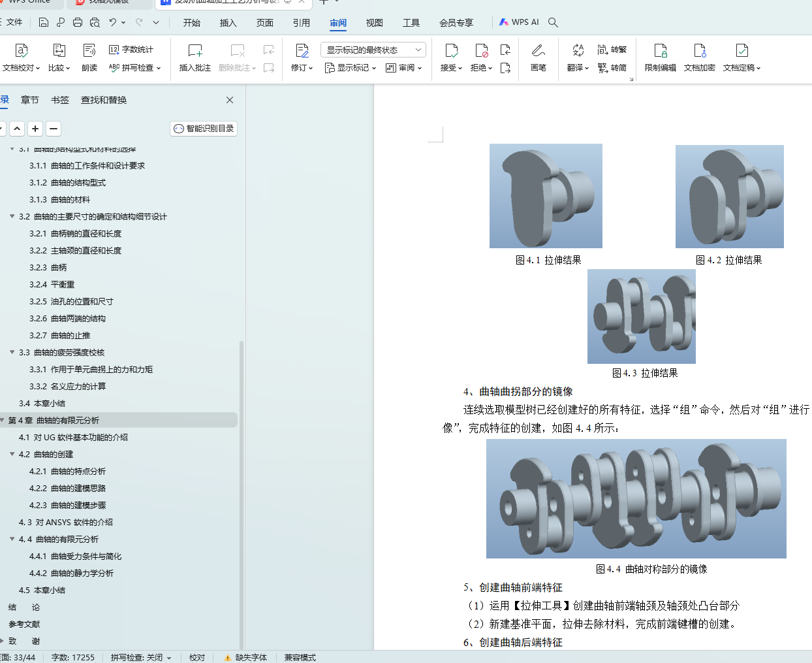Image resolution: width=812 pixels, height=663 pixels.
Task: Click 文档加密 document encryption icon
Action: point(700,50)
